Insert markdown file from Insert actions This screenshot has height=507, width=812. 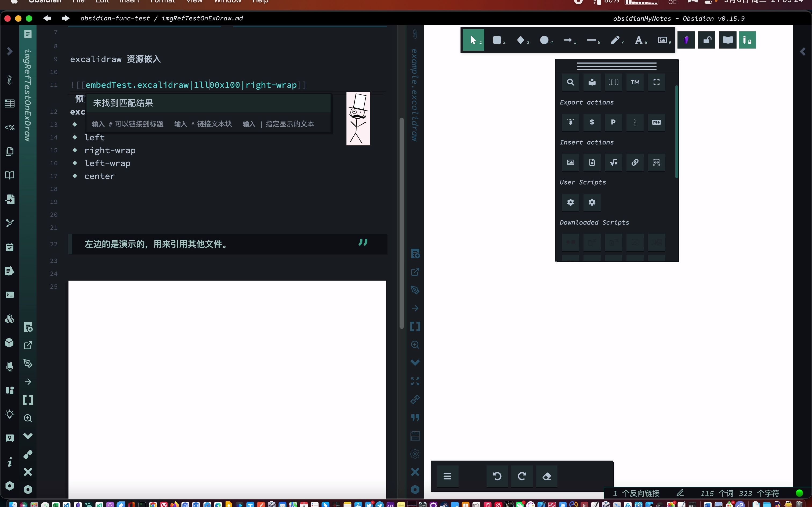click(x=592, y=162)
